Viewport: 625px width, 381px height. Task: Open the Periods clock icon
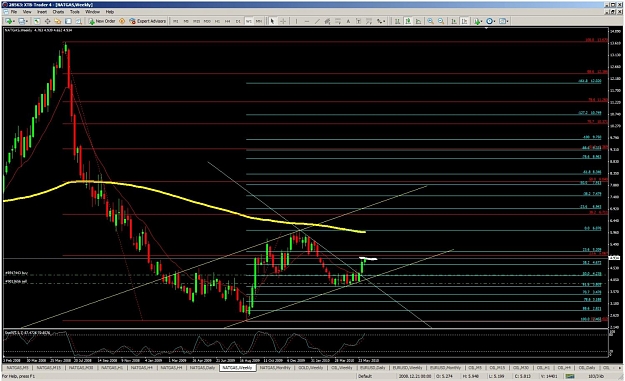click(x=489, y=21)
